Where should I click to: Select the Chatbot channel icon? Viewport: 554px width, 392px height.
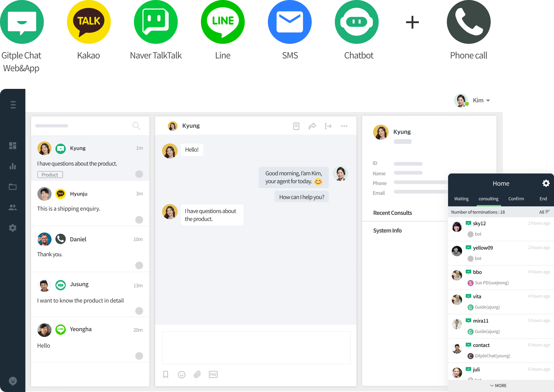[x=357, y=22]
